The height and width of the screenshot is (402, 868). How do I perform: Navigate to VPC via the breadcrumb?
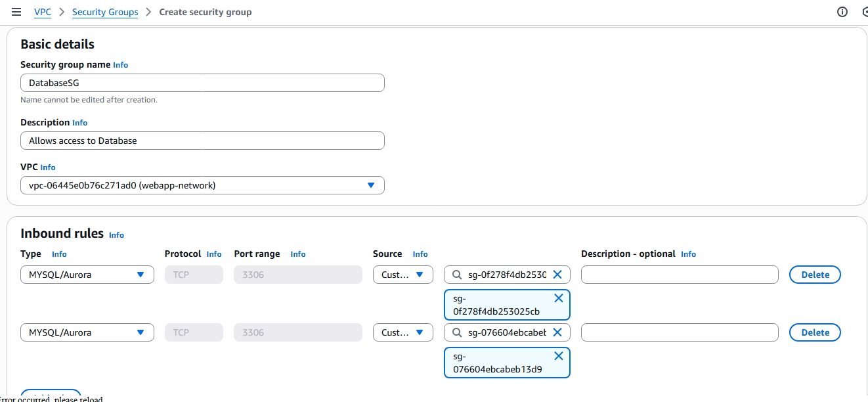click(42, 11)
